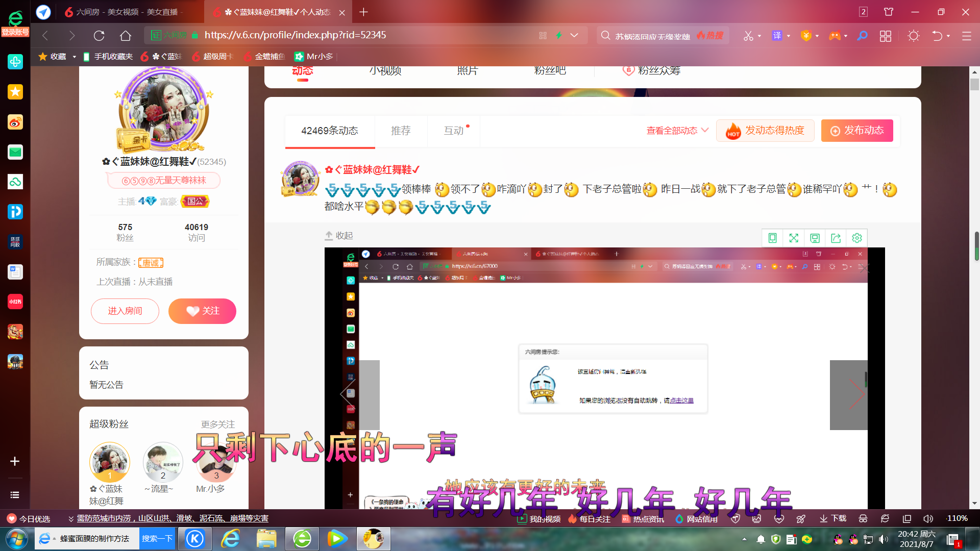Screen dimensions: 980x551
Task: Open the apps grid icon in toolbar
Action: pos(886,36)
